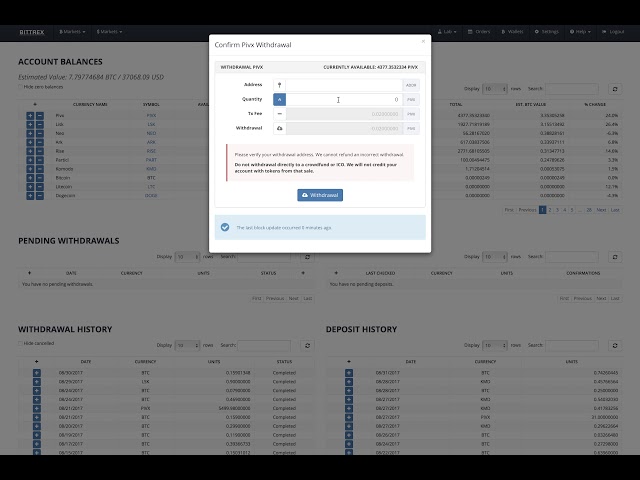Click Logout in the navbar

[613, 31]
